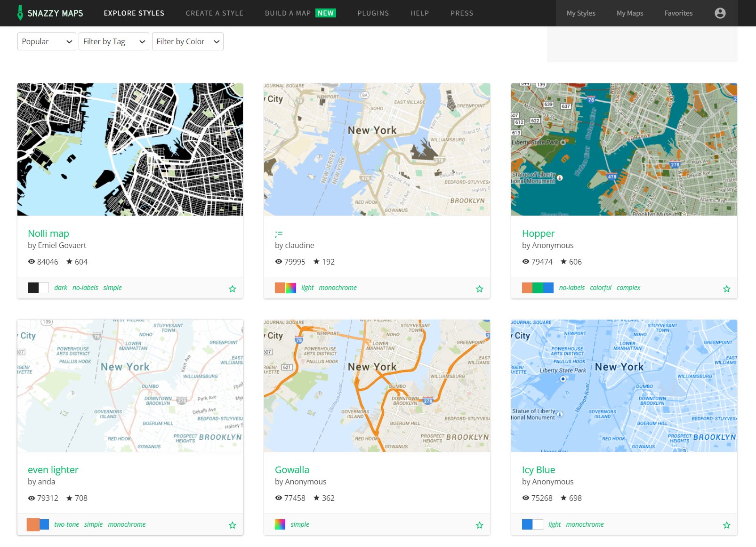Screen dimensions: 756x547
Task: Go to Explore Styles menu
Action: point(134,13)
